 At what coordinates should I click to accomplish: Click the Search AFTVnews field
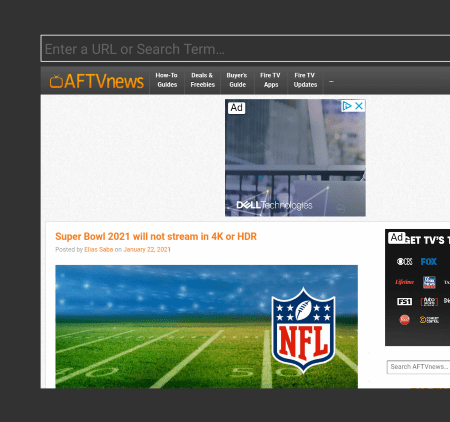click(419, 367)
